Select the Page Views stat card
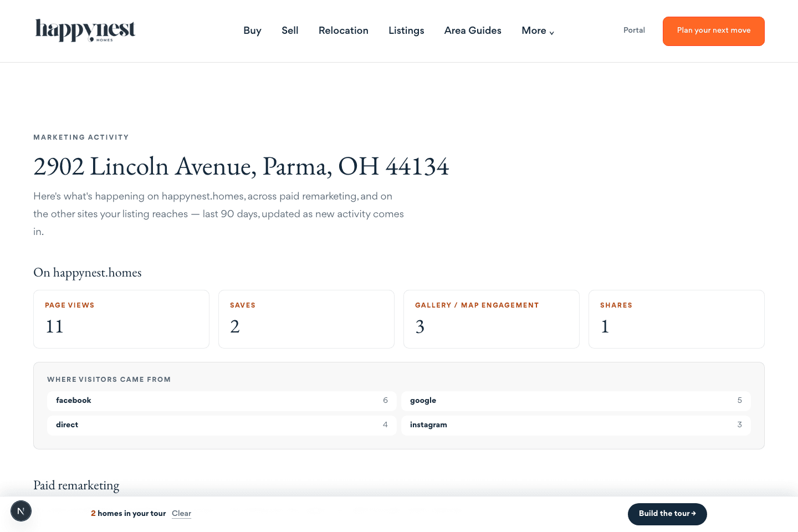The image size is (798, 532). pos(121,319)
